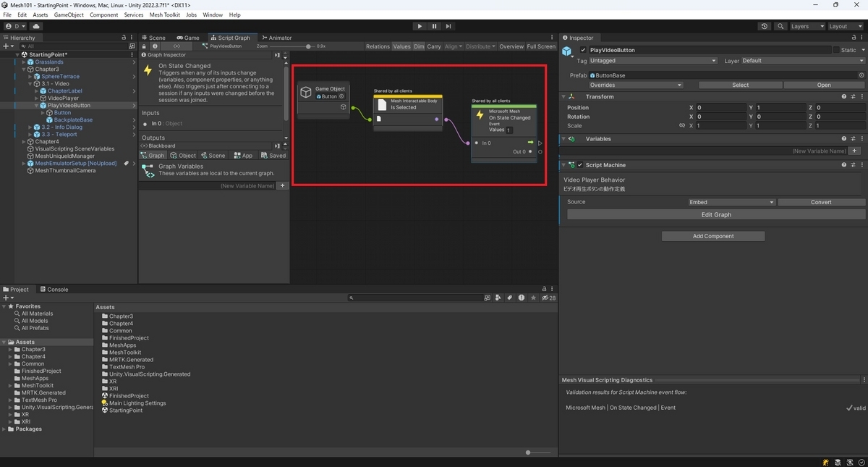Click the Edit Graph button
This screenshot has width=868, height=467.
(716, 214)
